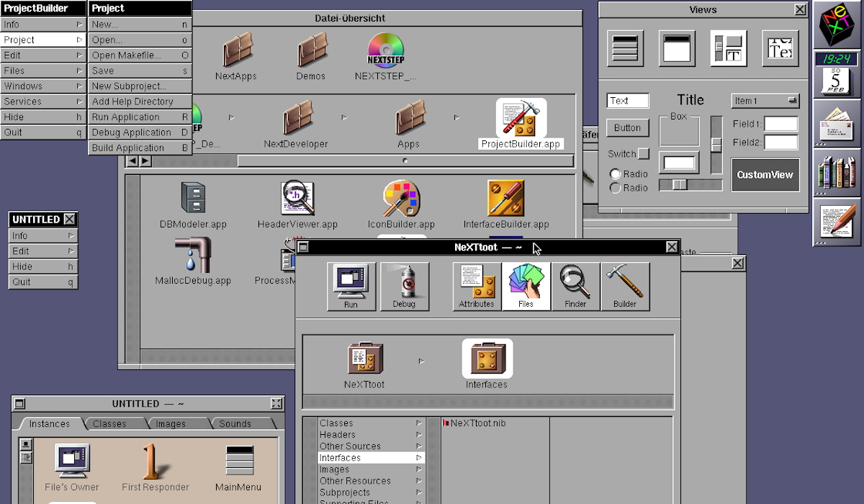
Task: Open the Info submenu in ProjectBuilder menu
Action: pos(43,24)
